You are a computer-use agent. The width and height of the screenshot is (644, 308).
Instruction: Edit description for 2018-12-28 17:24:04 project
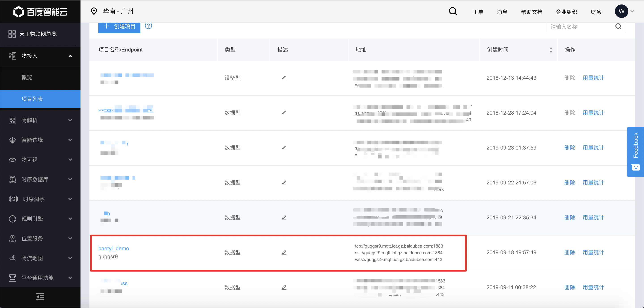(x=284, y=113)
